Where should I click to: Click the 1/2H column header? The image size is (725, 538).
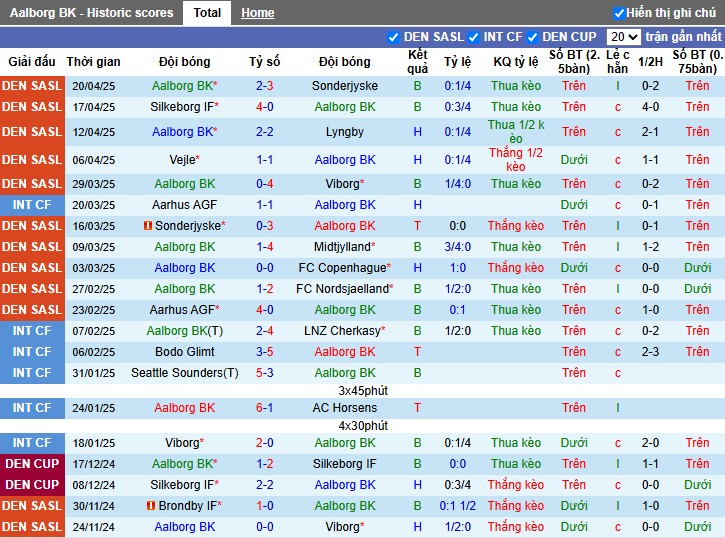tap(650, 62)
